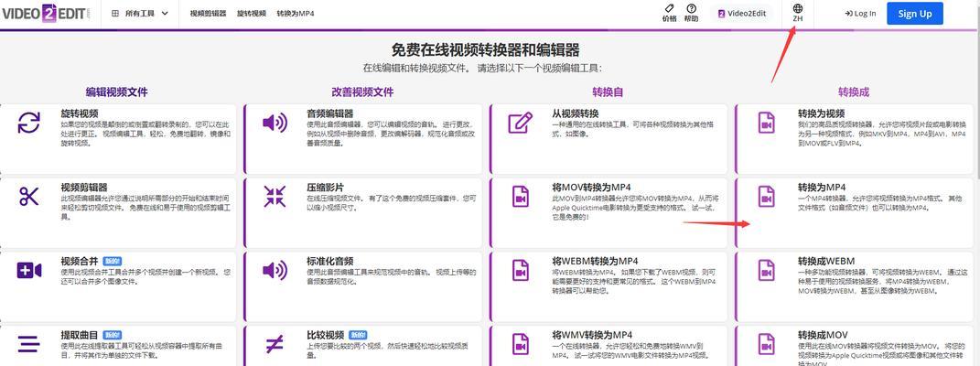This screenshot has height=366, width=980.
Task: Open the 将WEBM转换为MP4 card title
Action: pyautogui.click(x=596, y=261)
